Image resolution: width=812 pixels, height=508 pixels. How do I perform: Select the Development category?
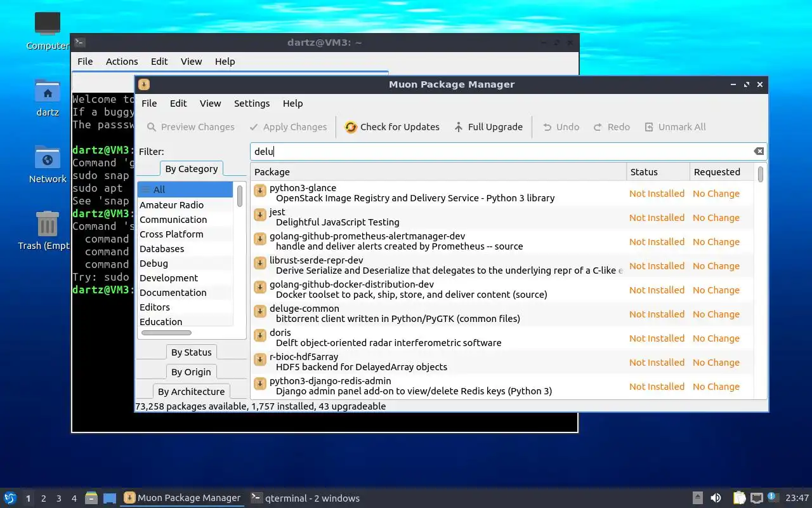click(x=186, y=278)
